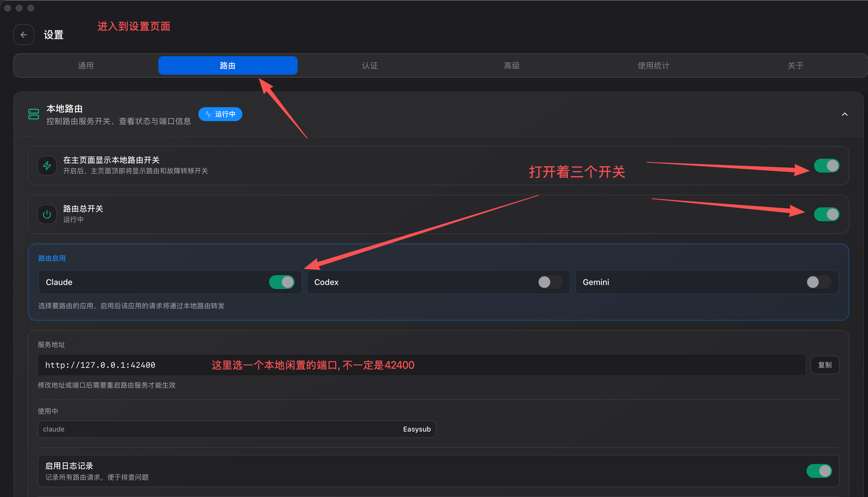
Task: Click the lightning bolt icon
Action: [47, 166]
